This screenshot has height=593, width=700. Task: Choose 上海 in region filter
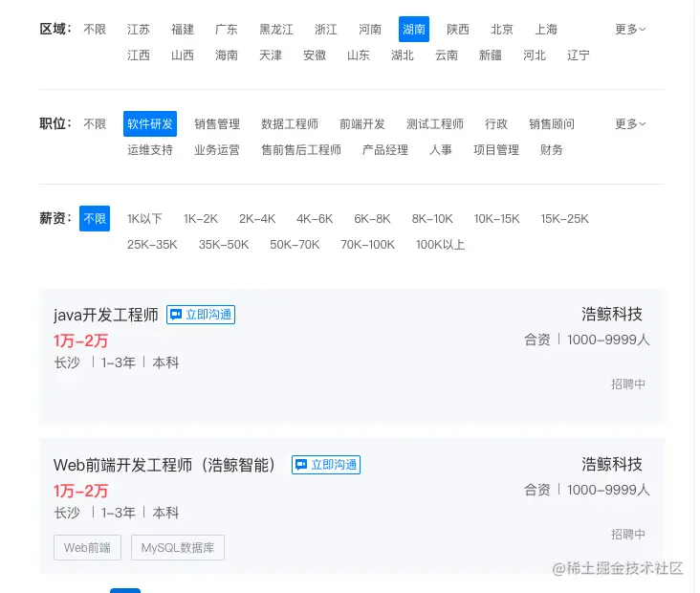[546, 30]
